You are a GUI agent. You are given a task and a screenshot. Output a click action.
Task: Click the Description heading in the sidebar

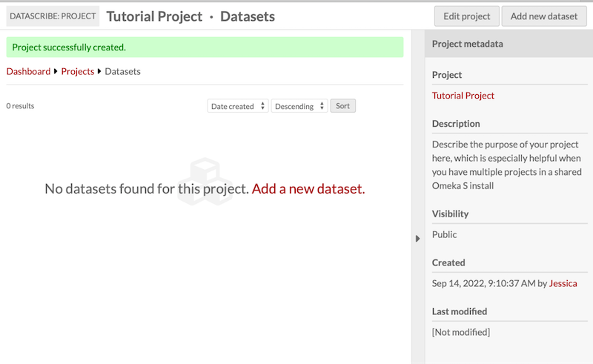456,124
